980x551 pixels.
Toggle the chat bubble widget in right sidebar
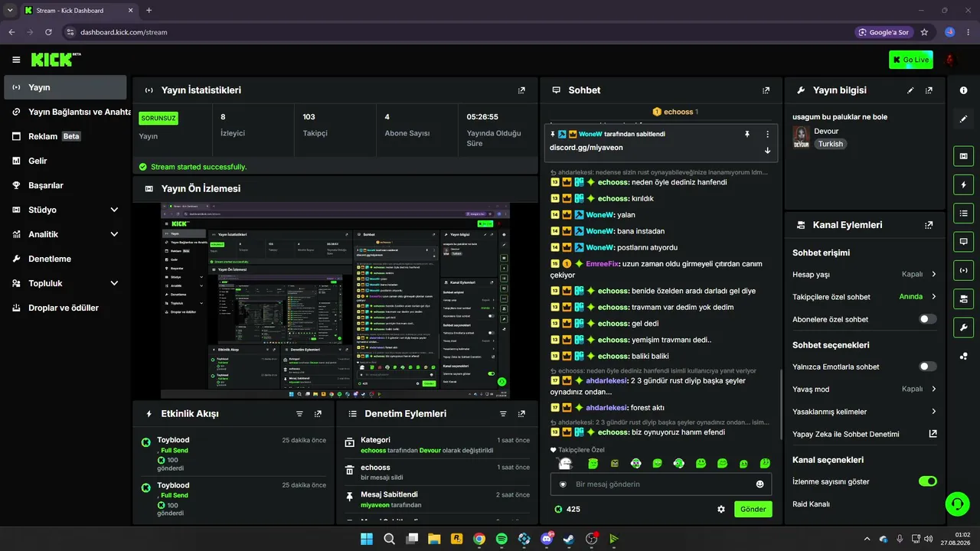click(963, 242)
